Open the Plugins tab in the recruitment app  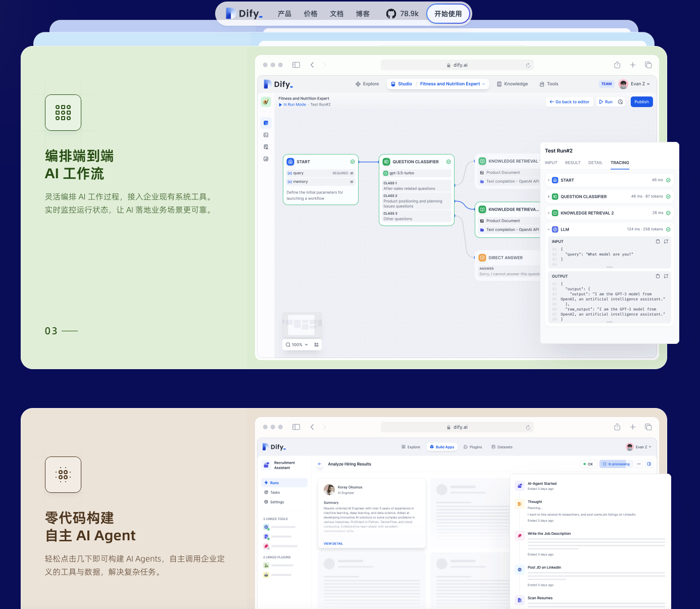click(473, 447)
